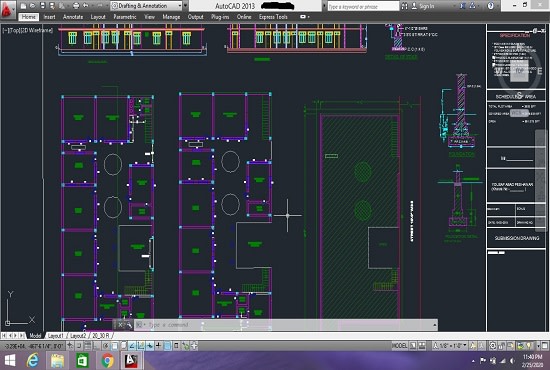Click the ribbon minimize toggle button
550x370 pixels.
[304, 17]
